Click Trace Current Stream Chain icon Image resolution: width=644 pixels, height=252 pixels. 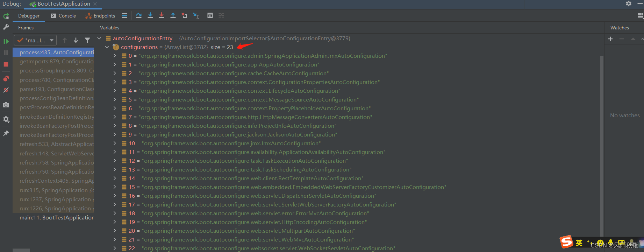pyautogui.click(x=221, y=16)
